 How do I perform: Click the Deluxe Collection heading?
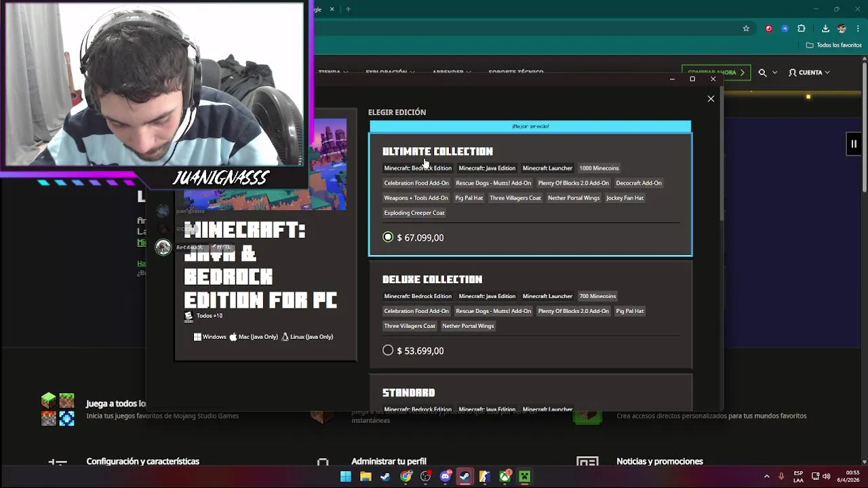coord(432,279)
